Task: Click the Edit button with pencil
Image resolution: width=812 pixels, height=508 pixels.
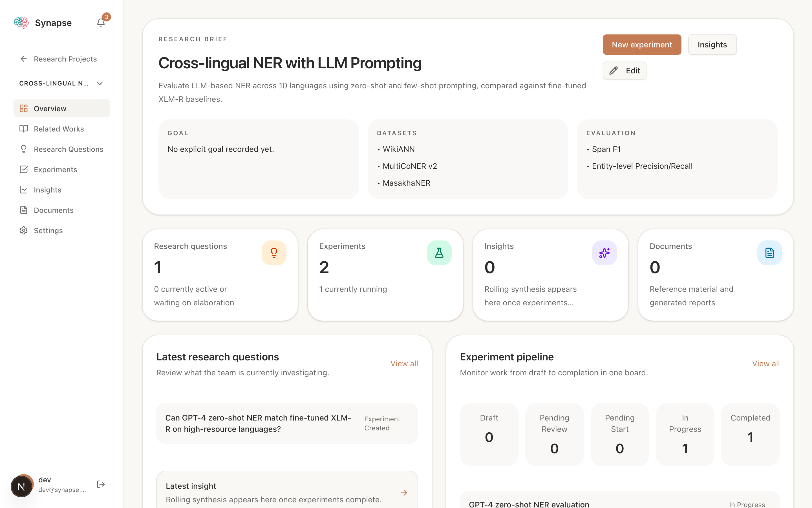Action: pyautogui.click(x=625, y=71)
